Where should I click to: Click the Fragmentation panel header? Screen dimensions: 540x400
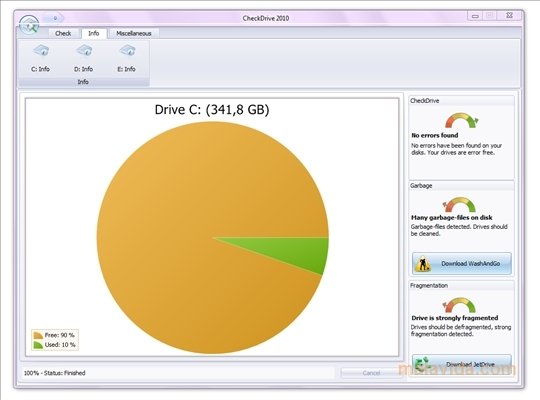461,286
